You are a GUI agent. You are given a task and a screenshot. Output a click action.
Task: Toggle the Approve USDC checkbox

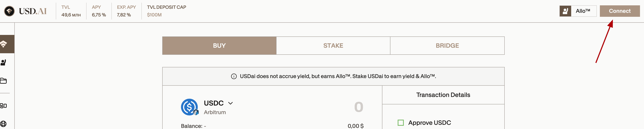(401, 123)
